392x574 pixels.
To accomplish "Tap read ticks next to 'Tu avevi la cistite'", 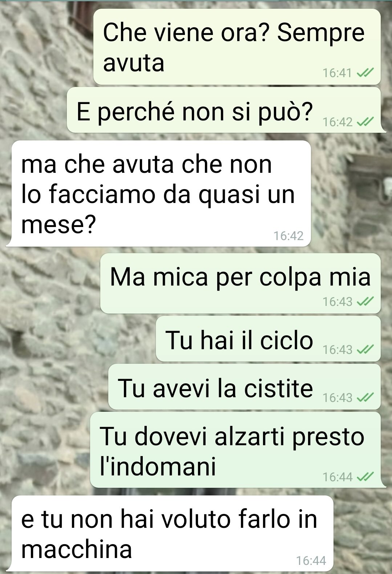I will click(x=365, y=398).
